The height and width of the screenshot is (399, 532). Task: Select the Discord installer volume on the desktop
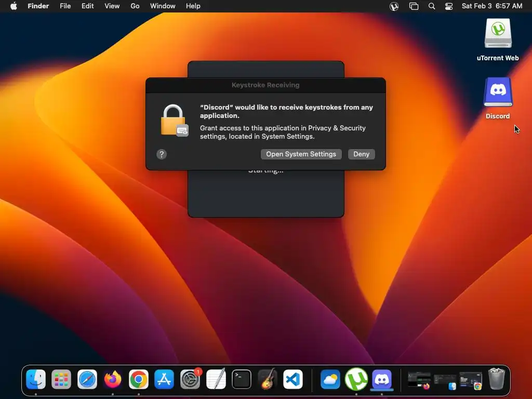pyautogui.click(x=498, y=98)
